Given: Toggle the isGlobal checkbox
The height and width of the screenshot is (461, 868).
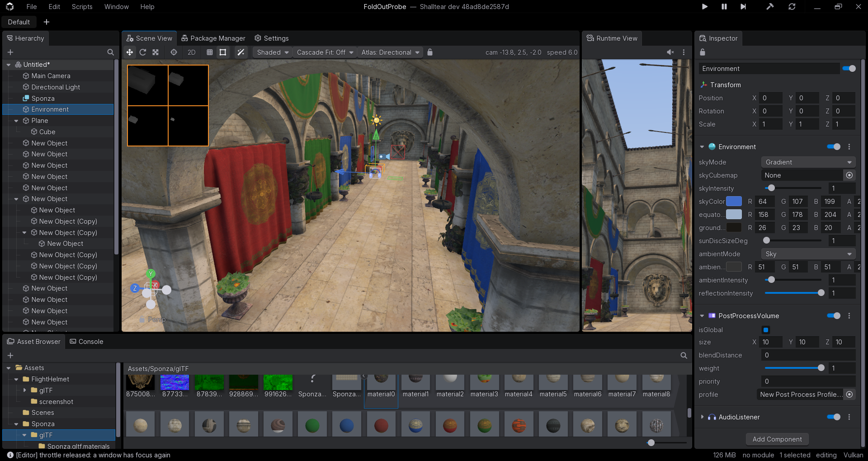Looking at the screenshot, I should click(766, 330).
